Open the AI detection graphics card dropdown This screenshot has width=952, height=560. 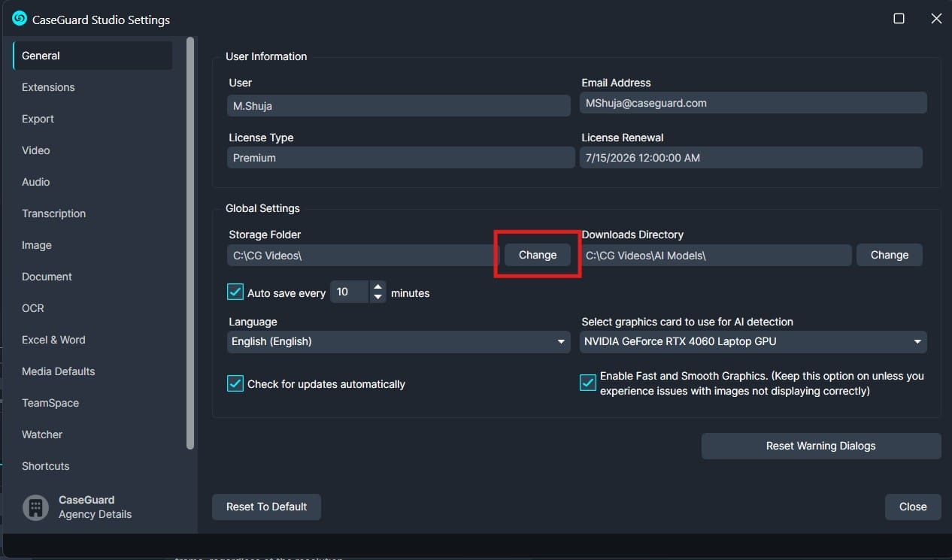(x=917, y=341)
